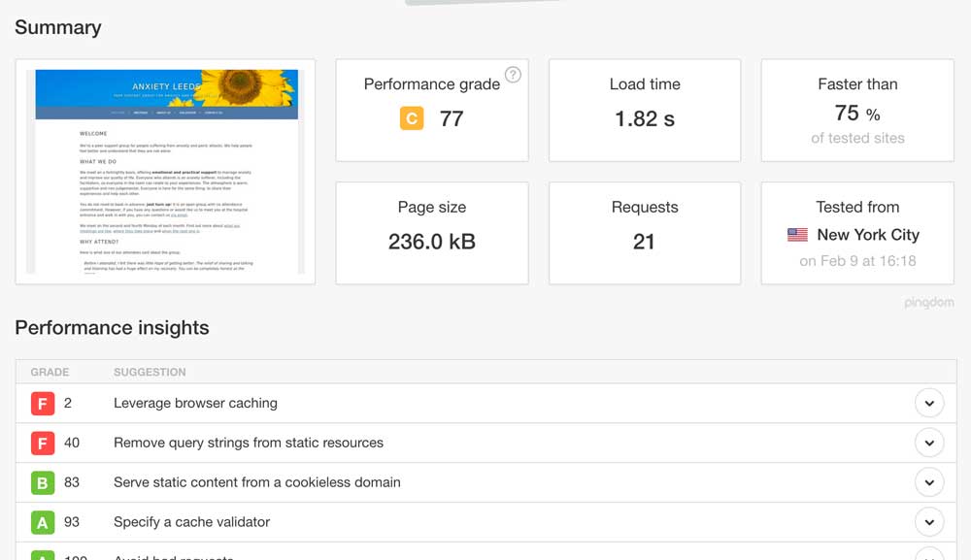The width and height of the screenshot is (971, 560).
Task: Expand Specify a cache validator row chevron
Action: coord(929,522)
